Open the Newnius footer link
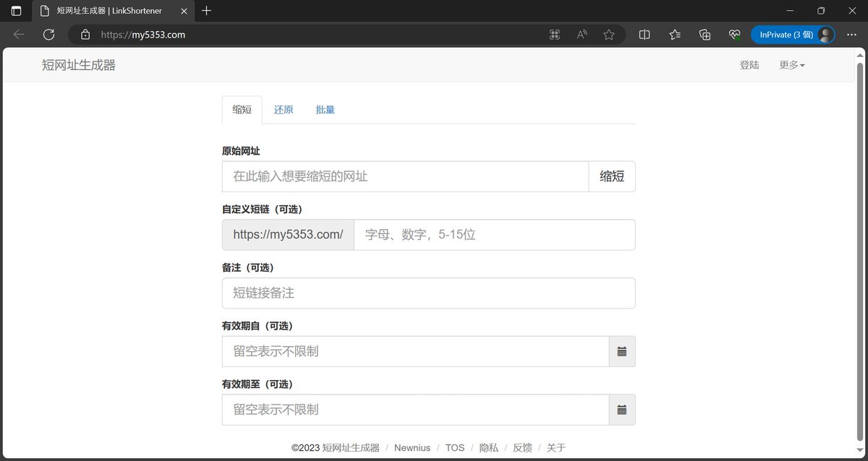868x461 pixels. point(412,448)
